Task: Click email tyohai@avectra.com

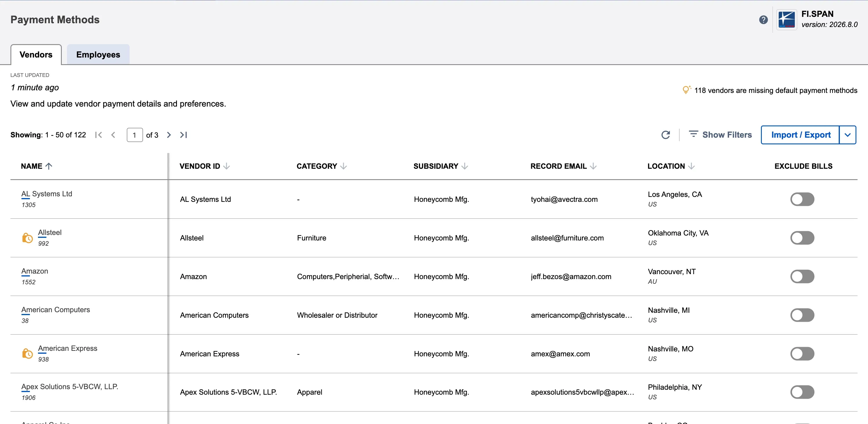Action: point(564,199)
